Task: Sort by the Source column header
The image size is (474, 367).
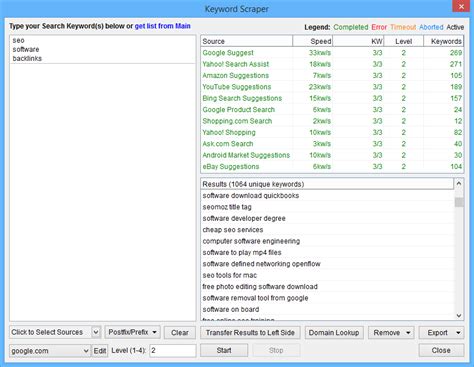Action: (247, 41)
